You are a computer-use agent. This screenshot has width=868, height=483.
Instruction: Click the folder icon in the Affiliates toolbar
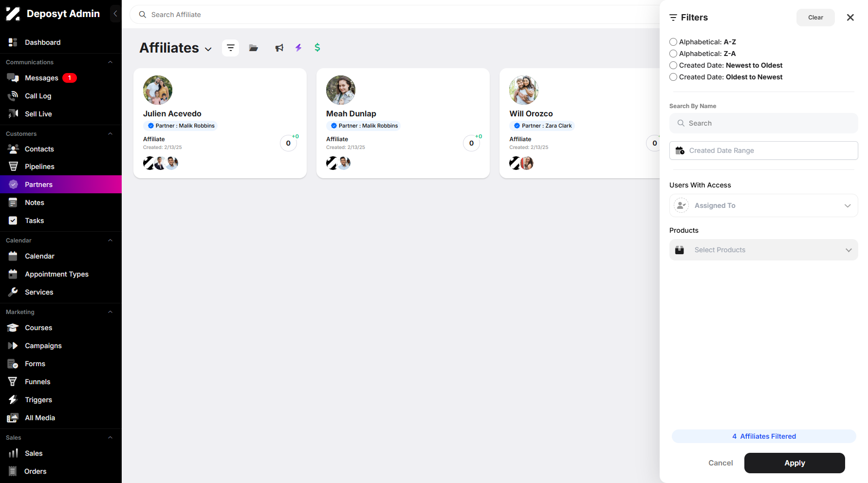(253, 48)
